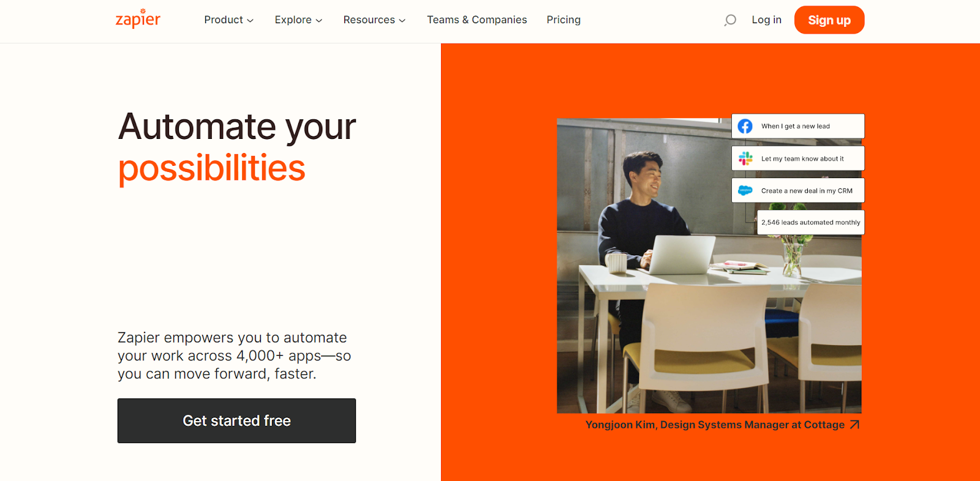This screenshot has height=481, width=980.
Task: Go to the Pricing page
Action: pyautogui.click(x=563, y=20)
